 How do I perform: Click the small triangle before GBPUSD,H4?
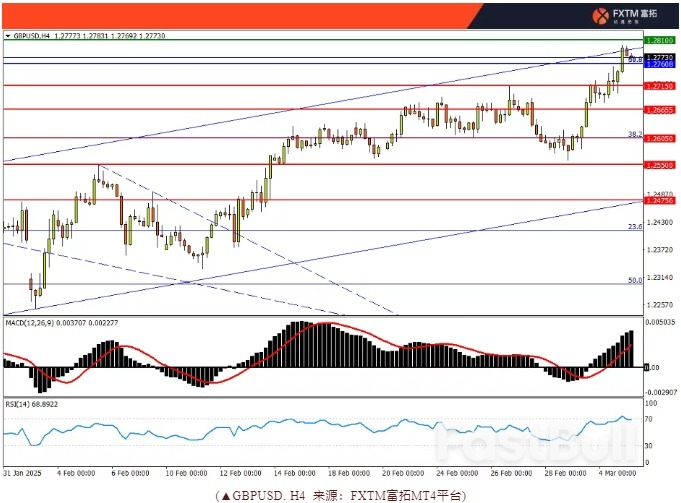tap(8, 35)
